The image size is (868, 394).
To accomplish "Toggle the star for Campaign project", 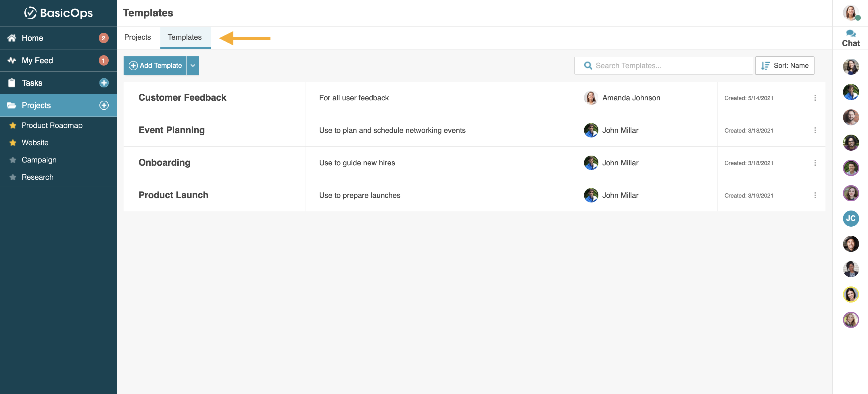I will pos(13,160).
